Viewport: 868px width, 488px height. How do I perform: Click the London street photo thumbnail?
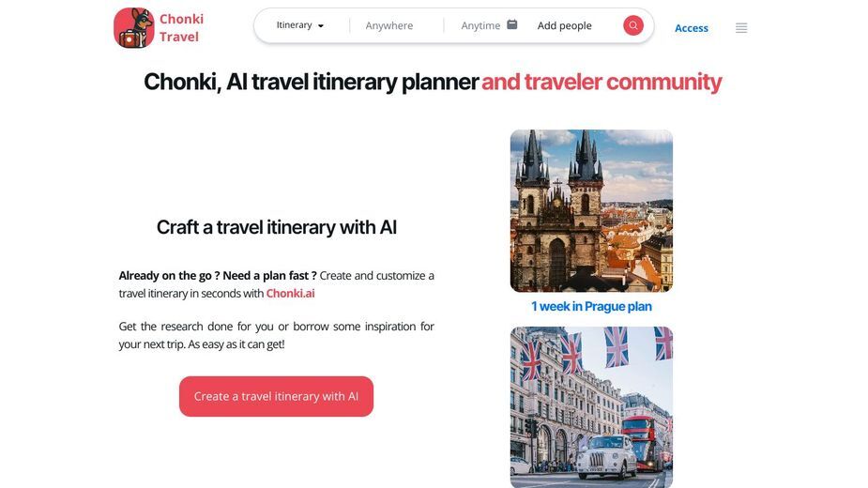tap(591, 407)
